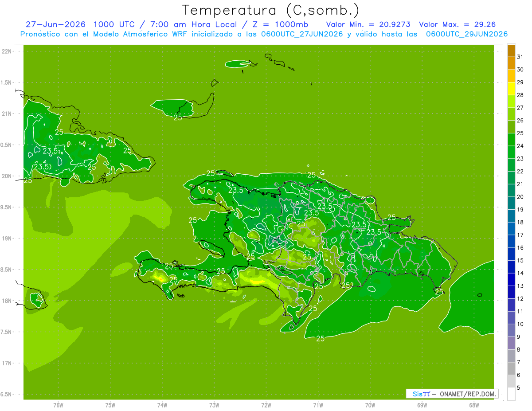This screenshot has width=532, height=411.
Task: Click the "18N" latitude axis label
Action: (8, 301)
